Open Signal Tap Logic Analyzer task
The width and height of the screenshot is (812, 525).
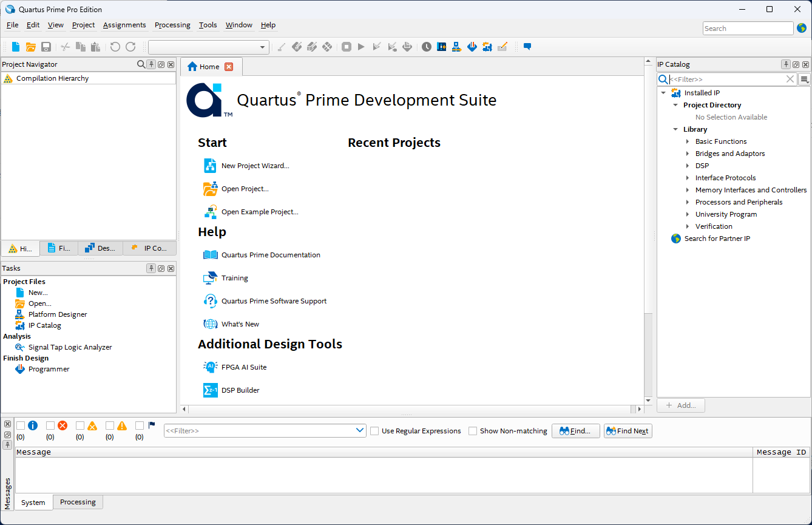pyautogui.click(x=70, y=347)
